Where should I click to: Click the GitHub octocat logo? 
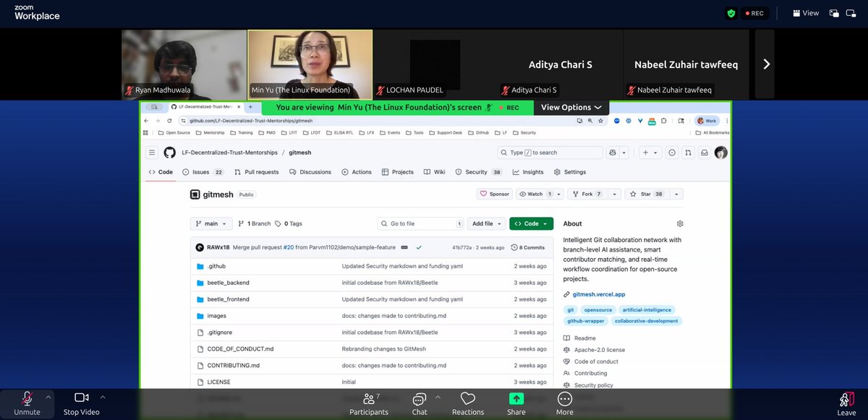click(170, 153)
